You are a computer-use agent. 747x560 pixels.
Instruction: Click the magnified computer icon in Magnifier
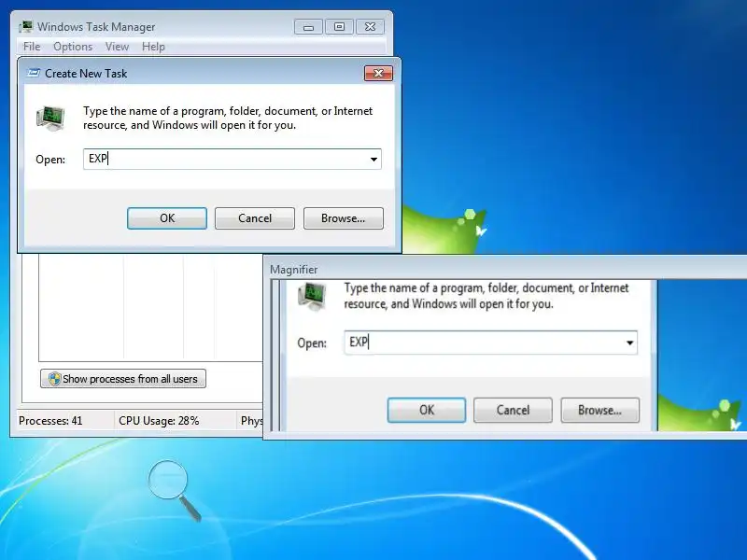point(312,296)
